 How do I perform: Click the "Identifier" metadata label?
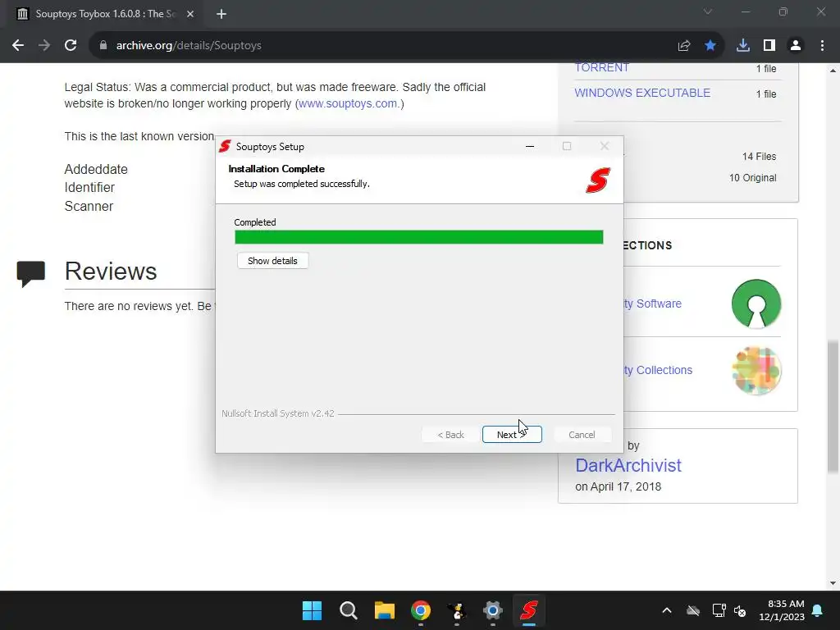[x=89, y=188]
